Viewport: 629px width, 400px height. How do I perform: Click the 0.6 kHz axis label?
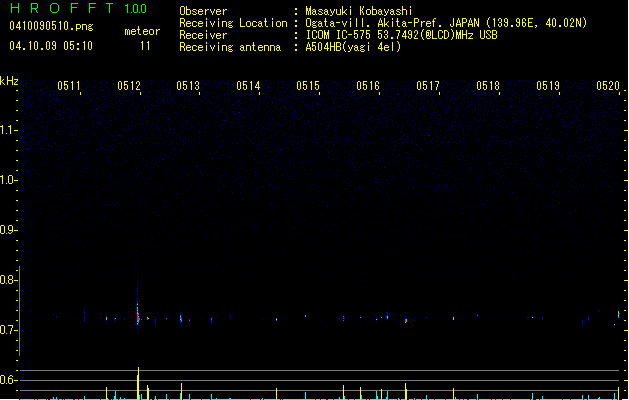coord(8,380)
